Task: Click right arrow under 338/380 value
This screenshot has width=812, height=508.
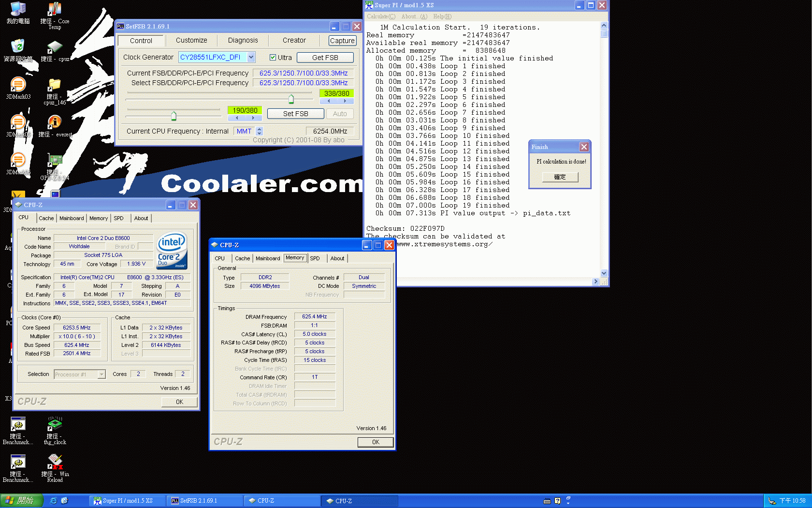Action: pyautogui.click(x=345, y=101)
